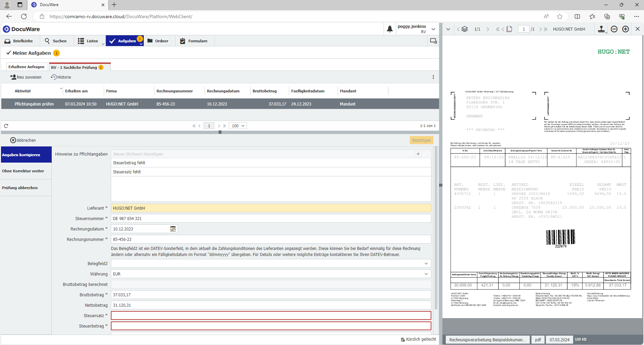Collapse the splitter between task list and form

(220, 132)
